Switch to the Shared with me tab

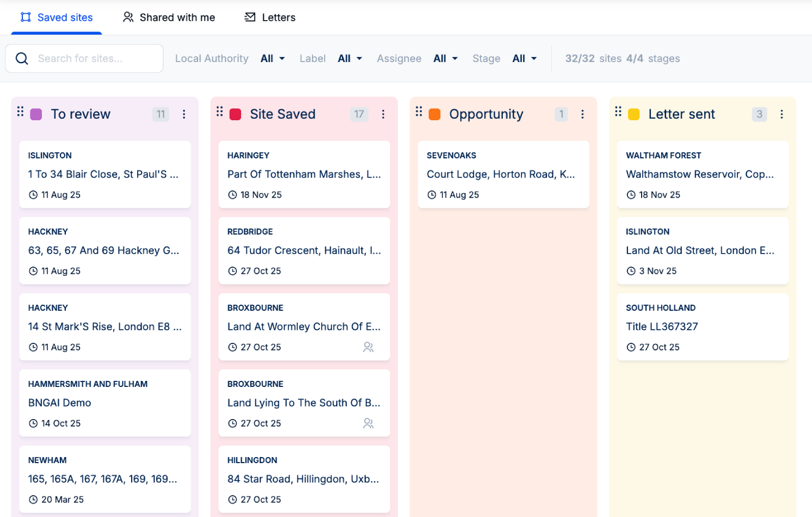[x=169, y=17]
